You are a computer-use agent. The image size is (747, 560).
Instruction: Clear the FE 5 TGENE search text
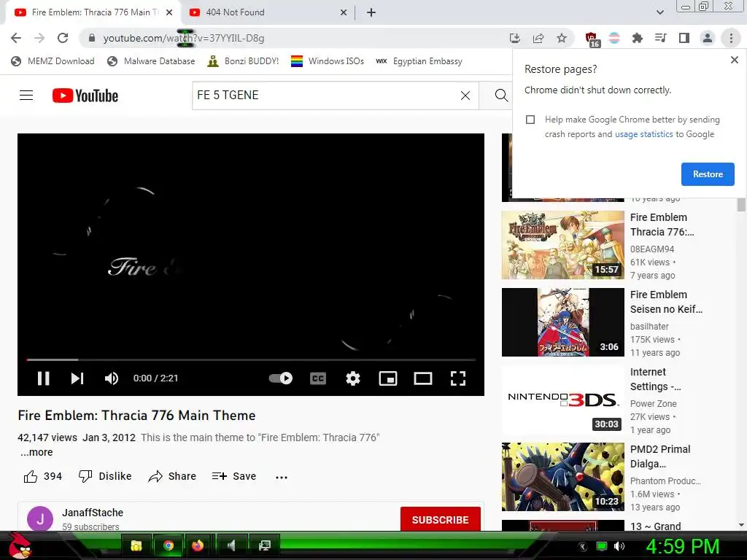pos(465,96)
